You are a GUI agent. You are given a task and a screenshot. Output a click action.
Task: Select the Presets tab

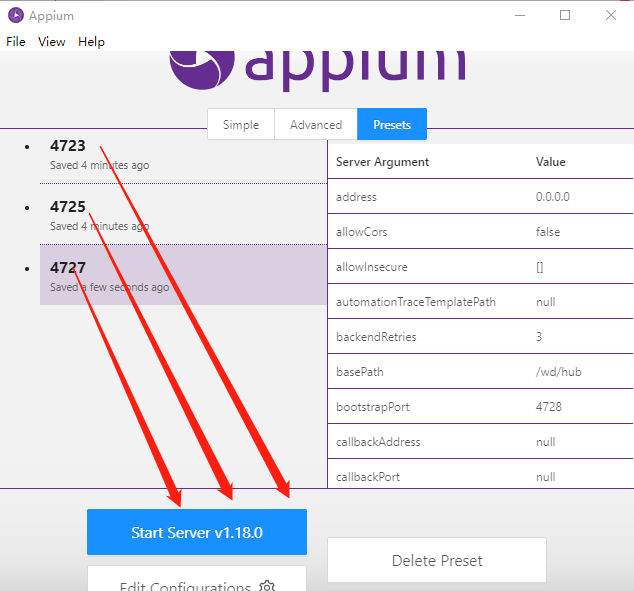392,124
